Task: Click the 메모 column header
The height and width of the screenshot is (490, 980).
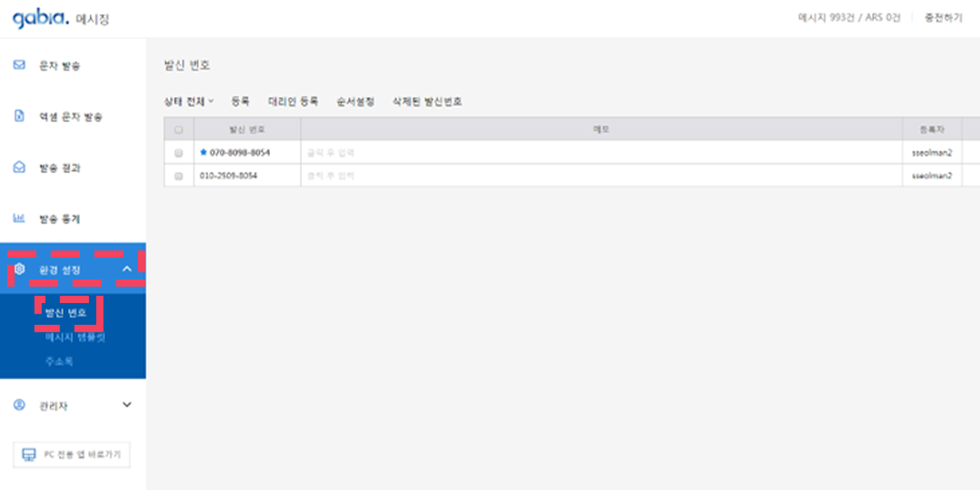Action: tap(601, 129)
